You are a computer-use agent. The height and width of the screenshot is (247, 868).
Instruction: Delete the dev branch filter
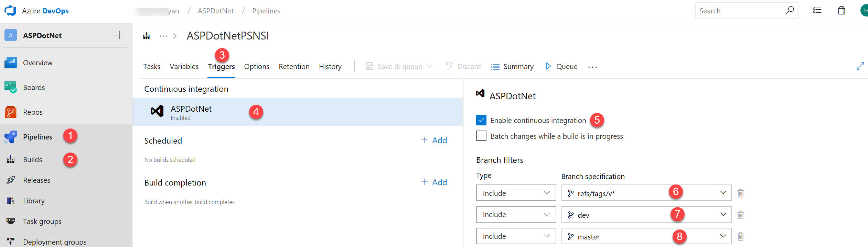tap(741, 215)
